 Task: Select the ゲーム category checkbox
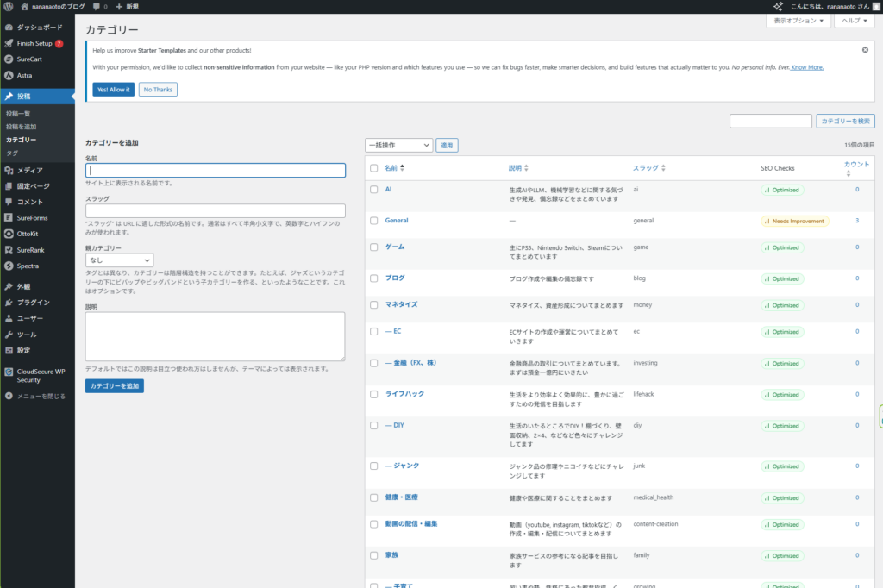point(374,247)
